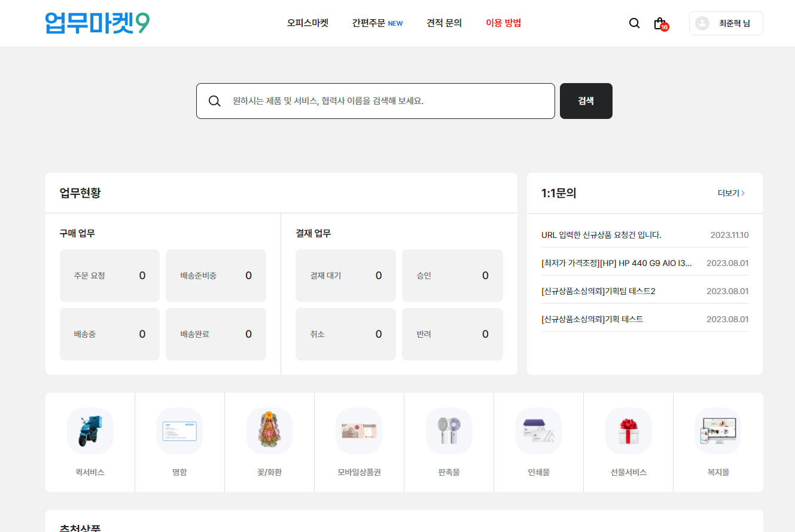The height and width of the screenshot is (532, 795).
Task: Open the 선물서비스 gift box icon
Action: click(628, 431)
